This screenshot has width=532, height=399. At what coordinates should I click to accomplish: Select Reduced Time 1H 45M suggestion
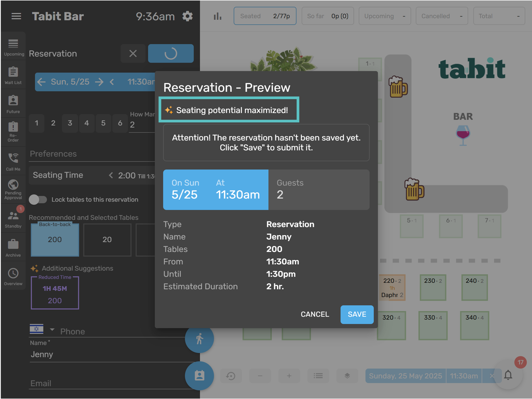(x=55, y=294)
